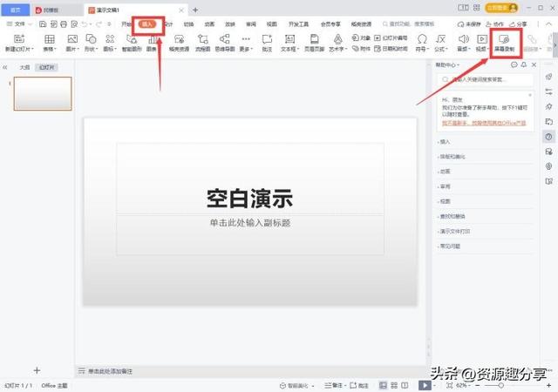Switch to the 大纲 (Outline) pane tab
Screen dimensions: 558x392
point(24,67)
